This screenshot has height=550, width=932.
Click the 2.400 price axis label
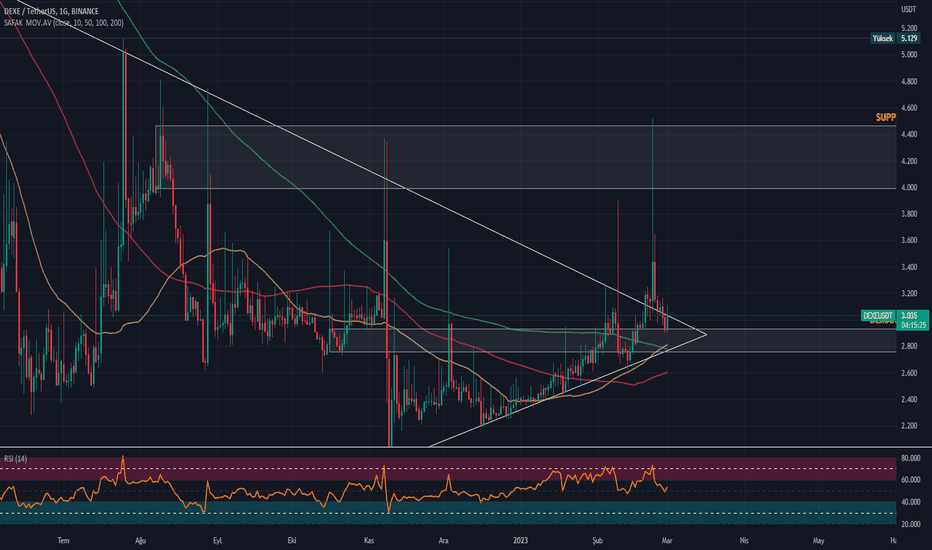pyautogui.click(x=909, y=400)
